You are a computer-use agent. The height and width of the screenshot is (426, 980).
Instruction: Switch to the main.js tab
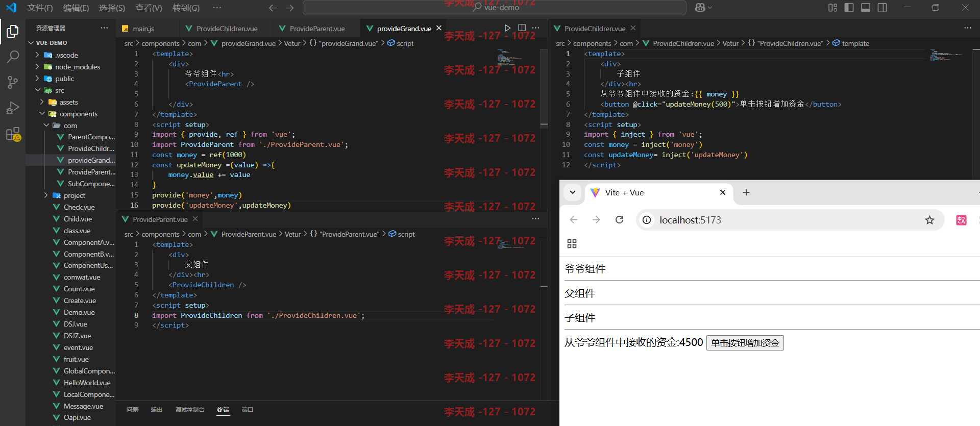tap(143, 29)
